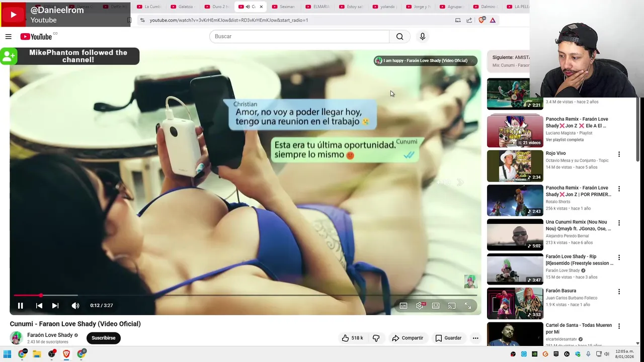Jump to previous video in playlist
644x362 pixels.
39,305
